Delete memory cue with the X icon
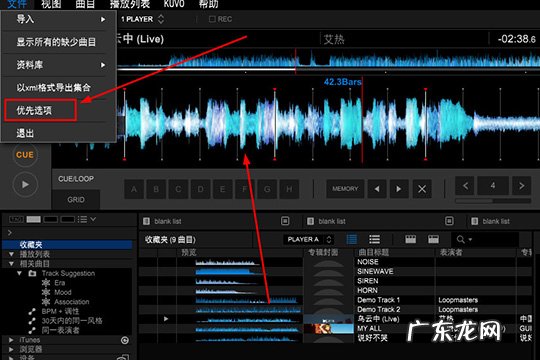Image resolution: width=540 pixels, height=360 pixels. pos(422,189)
